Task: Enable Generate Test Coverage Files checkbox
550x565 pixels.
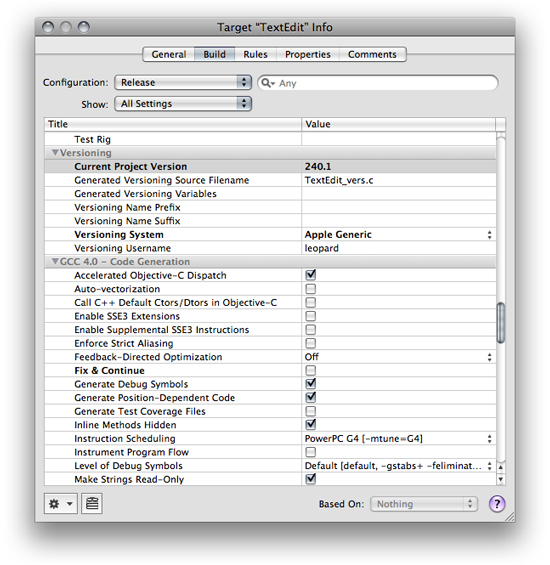Action: click(x=310, y=411)
